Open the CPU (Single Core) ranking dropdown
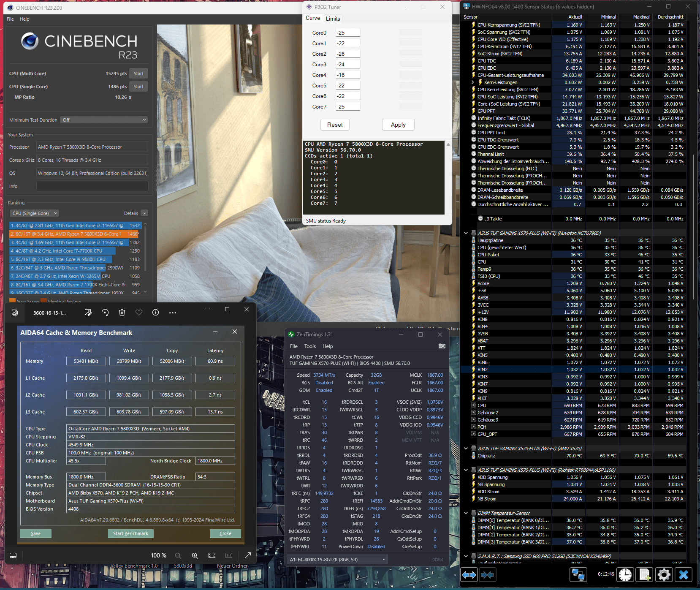The height and width of the screenshot is (590, 700). click(34, 213)
